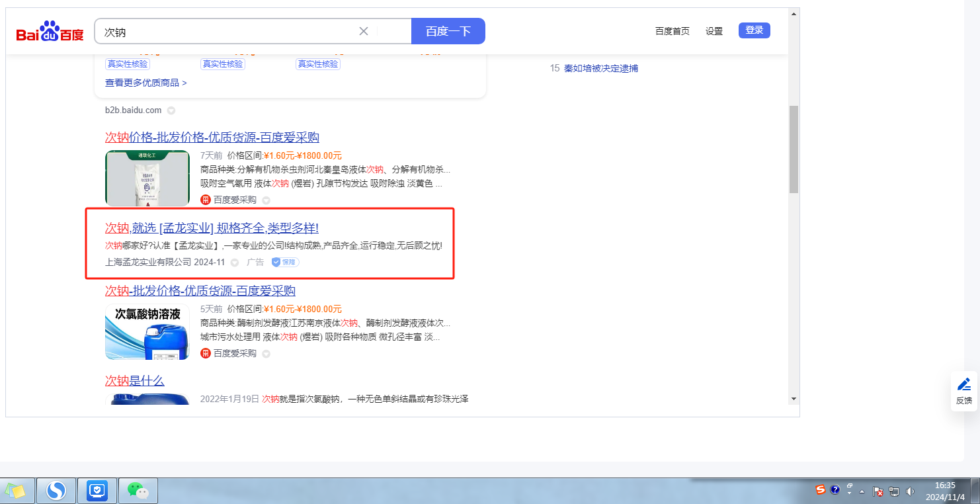Click the Baidu logo in the header
The width and height of the screenshot is (980, 504).
pos(50,32)
